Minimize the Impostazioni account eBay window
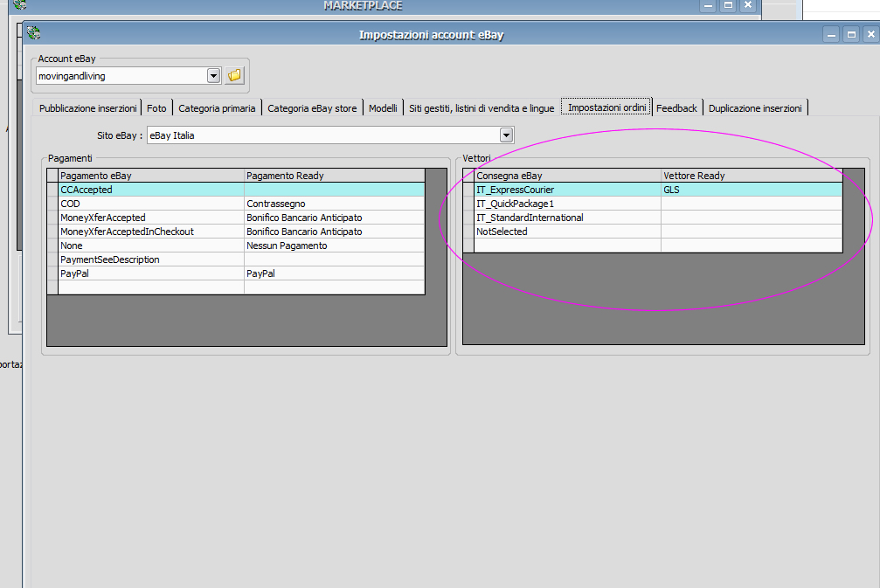The image size is (880, 588). point(831,34)
